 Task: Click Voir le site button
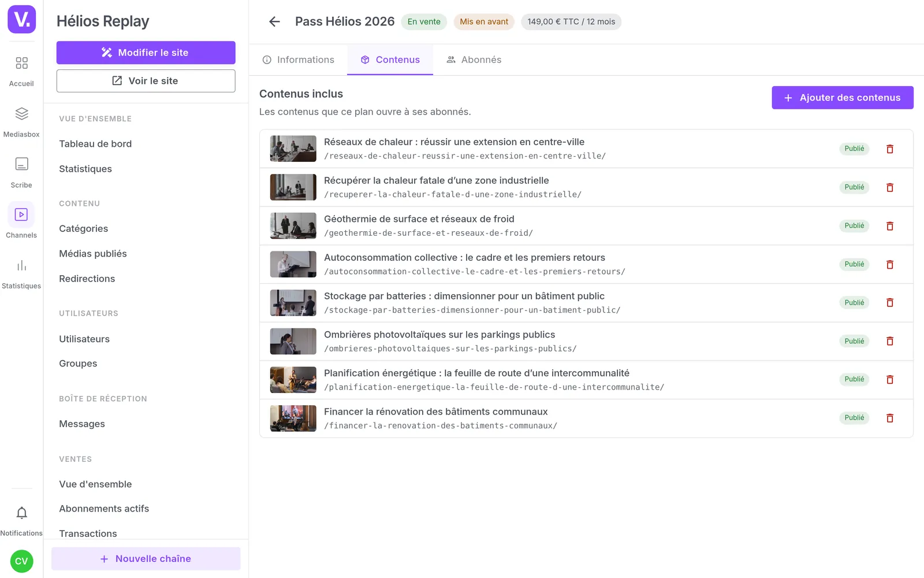(x=146, y=81)
